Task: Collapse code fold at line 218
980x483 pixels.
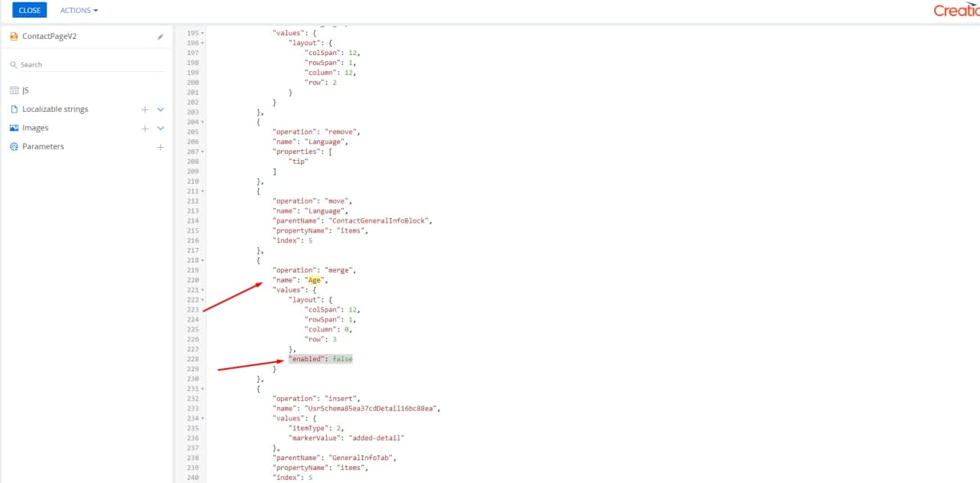Action: pyautogui.click(x=203, y=260)
